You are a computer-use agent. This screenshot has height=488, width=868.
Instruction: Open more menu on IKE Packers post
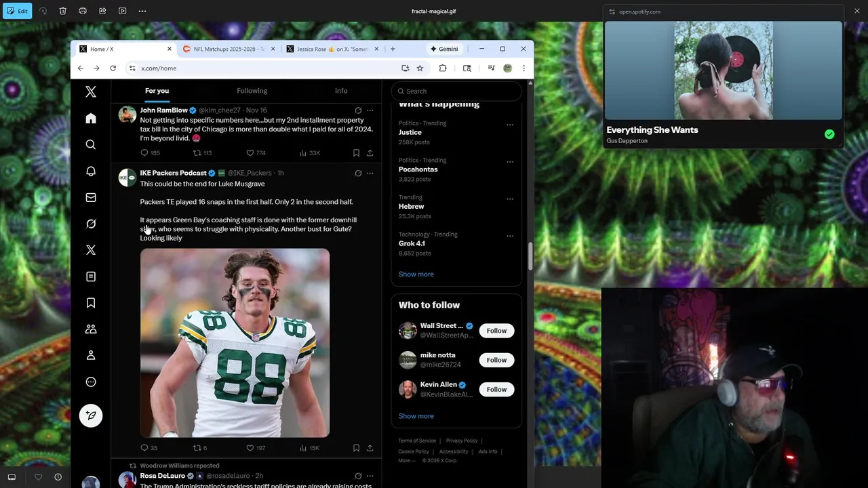(370, 174)
